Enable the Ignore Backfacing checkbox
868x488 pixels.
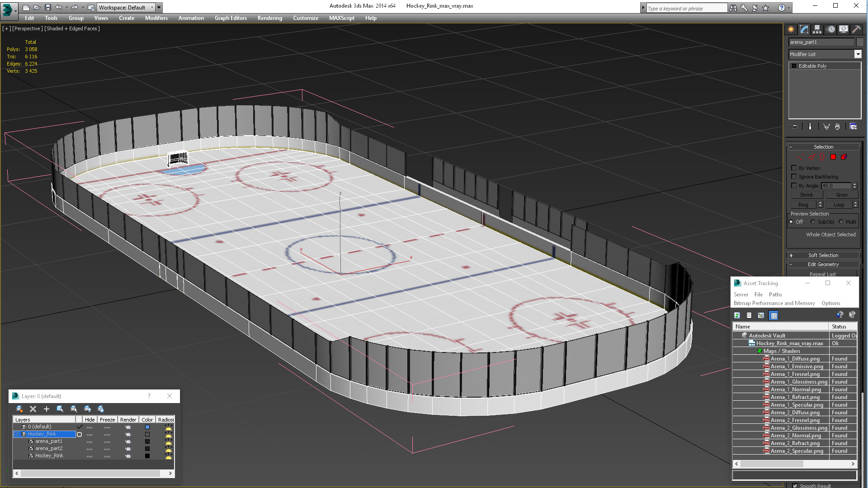click(794, 177)
